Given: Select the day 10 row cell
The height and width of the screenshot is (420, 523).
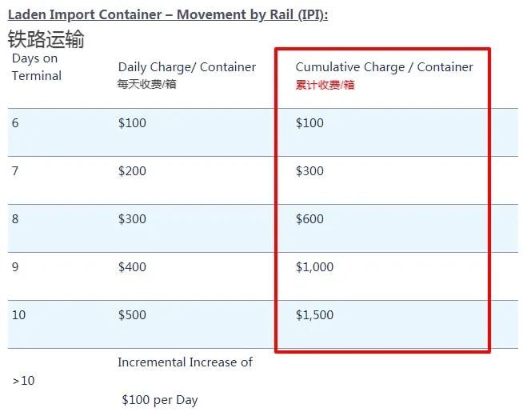Looking at the screenshot, I should point(18,315).
